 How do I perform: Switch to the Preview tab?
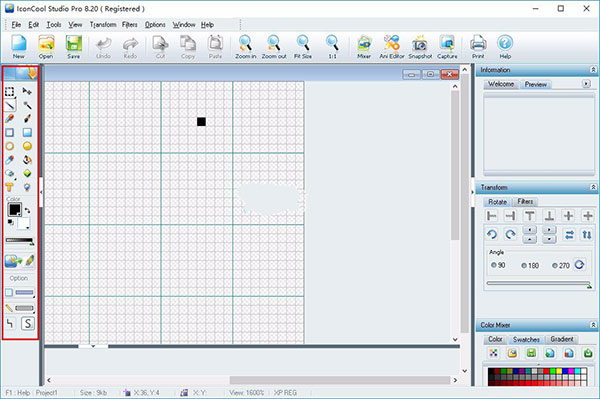point(536,84)
